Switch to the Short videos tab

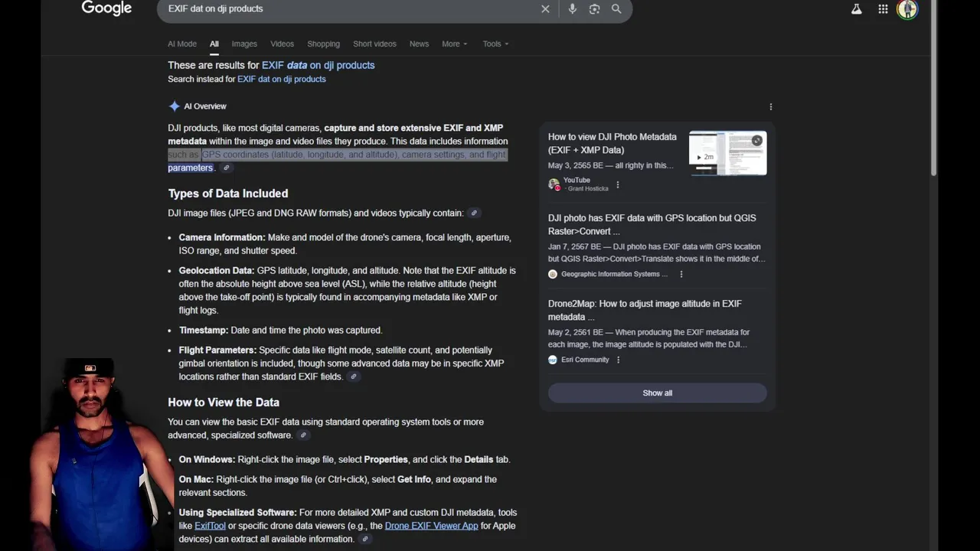click(374, 44)
